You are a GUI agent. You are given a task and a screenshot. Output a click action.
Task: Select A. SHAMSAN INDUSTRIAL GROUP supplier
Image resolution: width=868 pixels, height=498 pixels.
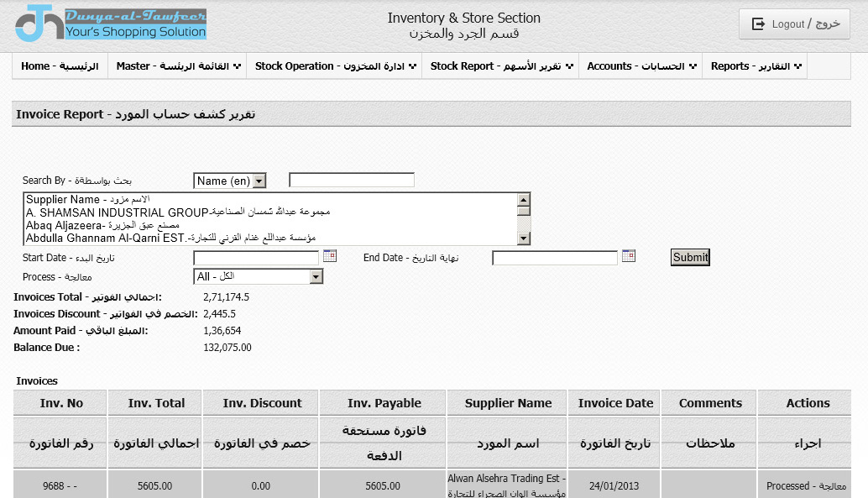270,212
